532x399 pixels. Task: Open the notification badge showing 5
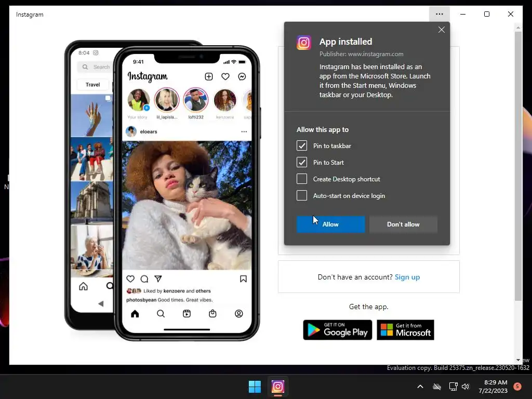(x=517, y=387)
